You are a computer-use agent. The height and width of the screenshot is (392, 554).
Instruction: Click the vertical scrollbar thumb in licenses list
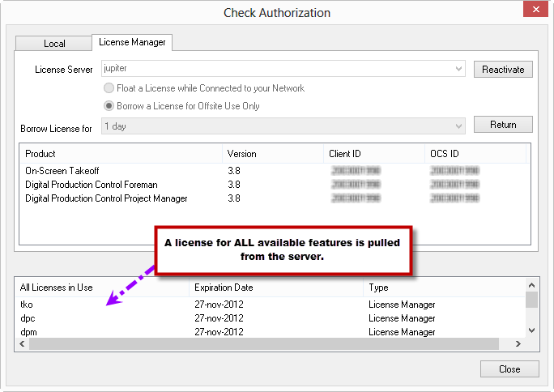point(532,300)
